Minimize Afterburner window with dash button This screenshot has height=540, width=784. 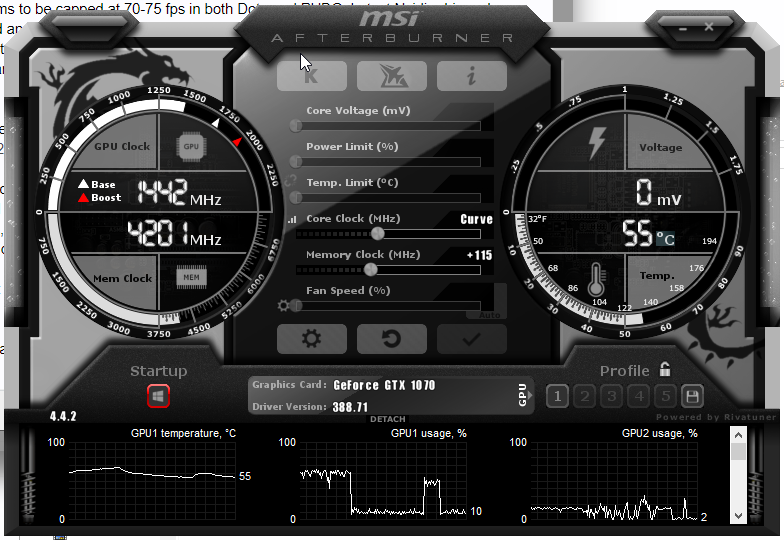tap(683, 29)
